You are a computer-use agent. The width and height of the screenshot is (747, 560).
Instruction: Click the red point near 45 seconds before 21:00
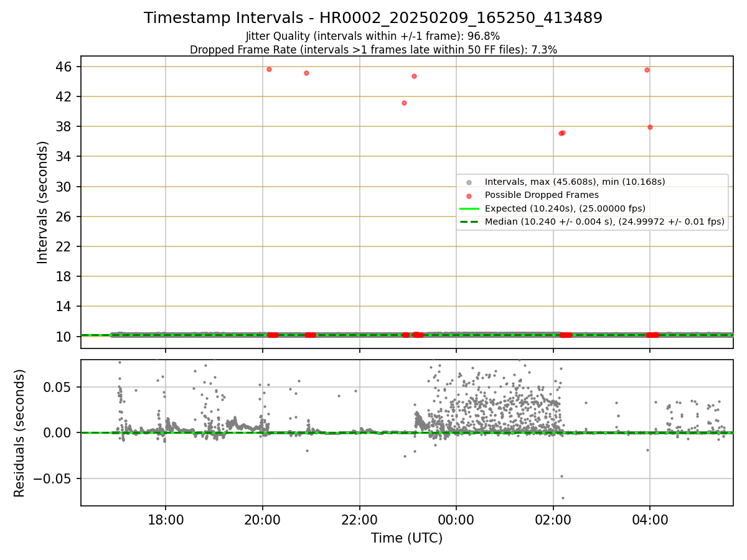(x=306, y=73)
